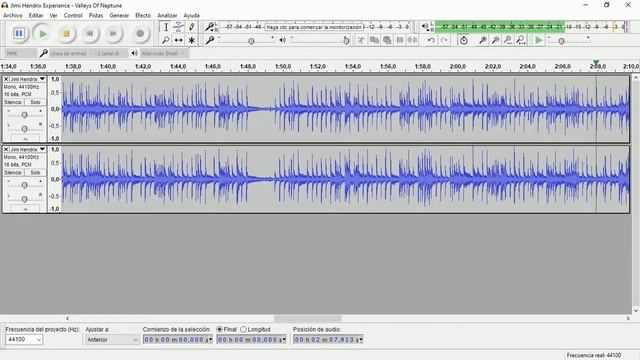The height and width of the screenshot is (360, 640).
Task: Click the Fit project zoom icon
Action: 521,40
